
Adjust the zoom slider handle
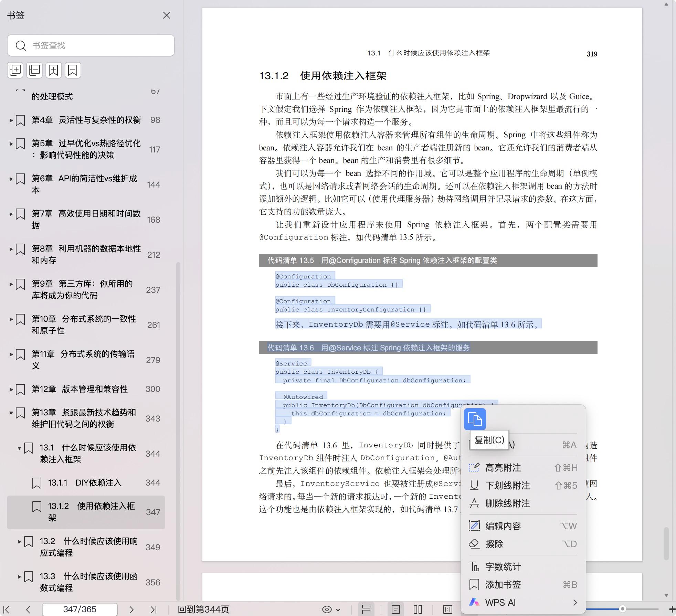[x=622, y=609]
